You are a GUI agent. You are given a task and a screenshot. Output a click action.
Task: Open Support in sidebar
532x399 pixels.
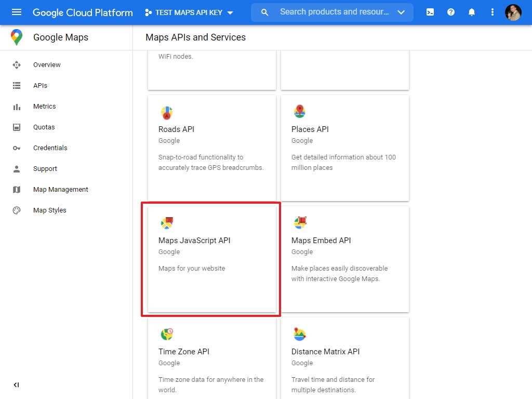pyautogui.click(x=45, y=169)
